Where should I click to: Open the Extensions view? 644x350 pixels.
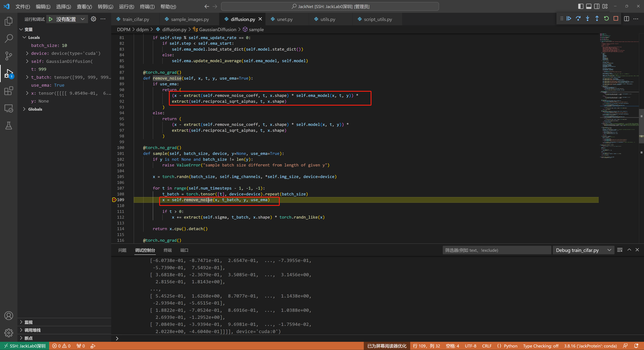coord(9,91)
